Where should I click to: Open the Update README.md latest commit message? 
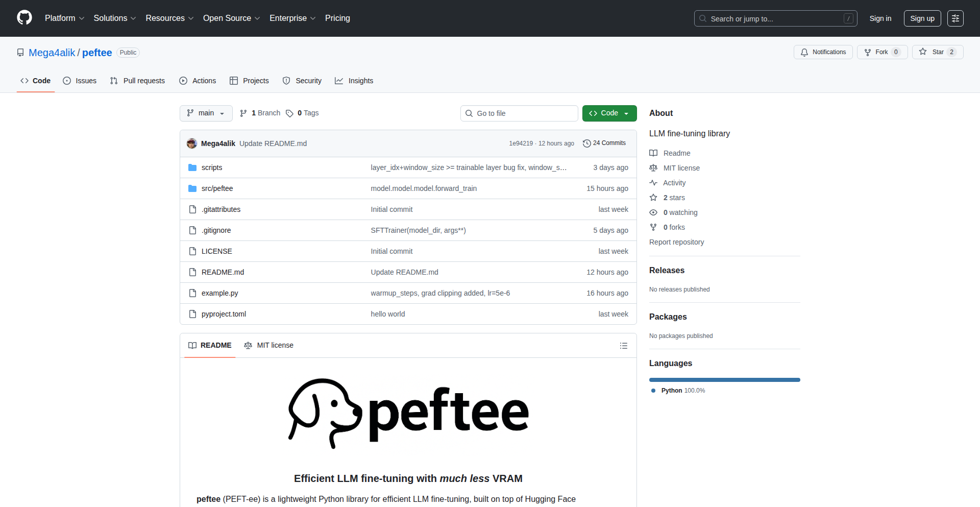click(273, 143)
